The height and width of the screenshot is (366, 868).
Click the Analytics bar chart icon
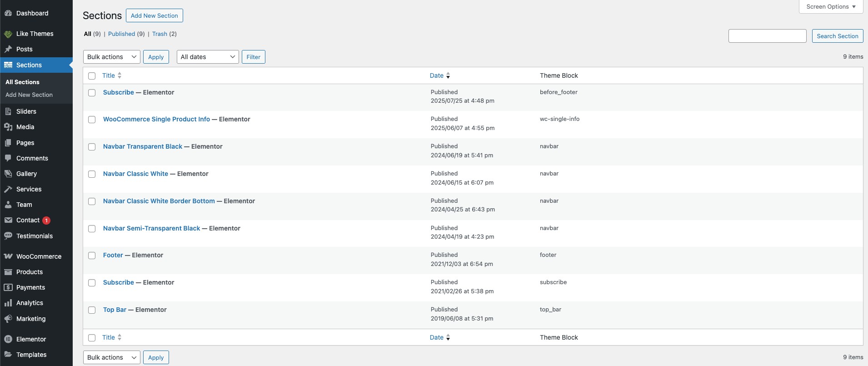pyautogui.click(x=8, y=303)
